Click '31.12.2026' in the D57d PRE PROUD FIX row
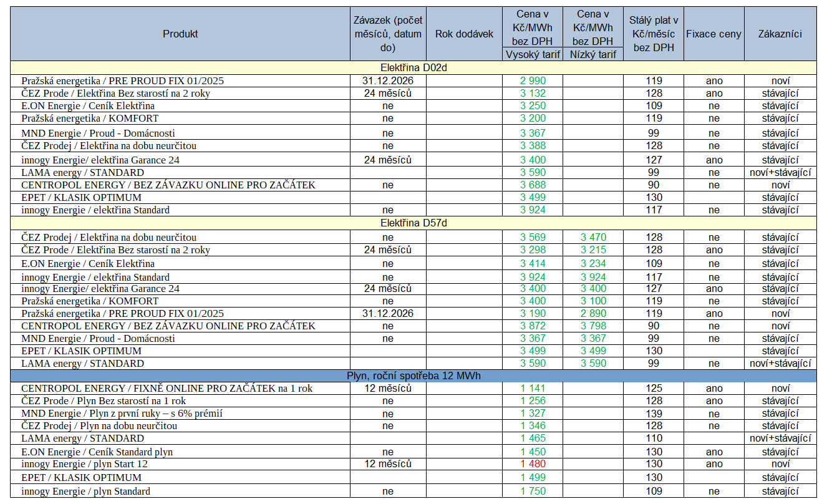 coord(388,313)
